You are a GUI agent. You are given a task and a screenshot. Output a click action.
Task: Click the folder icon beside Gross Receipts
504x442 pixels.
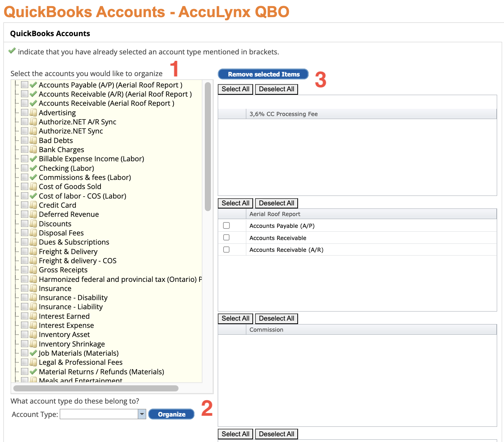[x=33, y=270]
